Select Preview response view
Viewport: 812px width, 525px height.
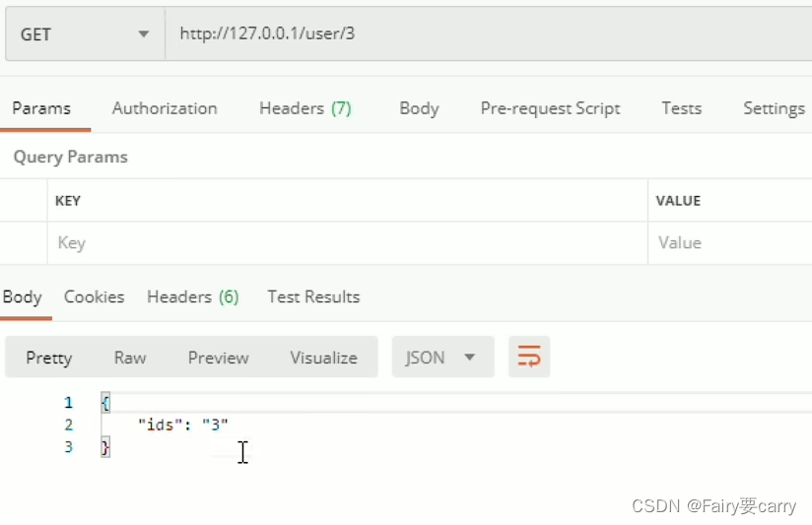tap(219, 358)
